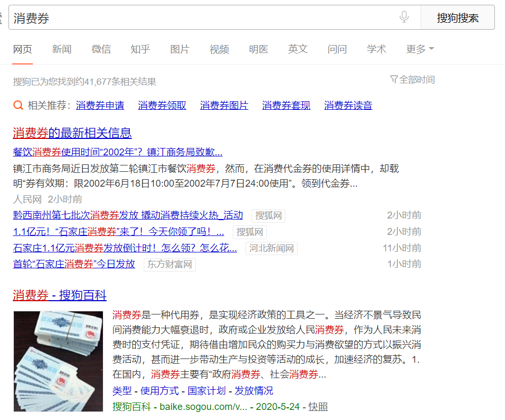This screenshot has height=420, width=505.
Task: Open the 镇江商务局致歉 news article
Action: click(118, 152)
